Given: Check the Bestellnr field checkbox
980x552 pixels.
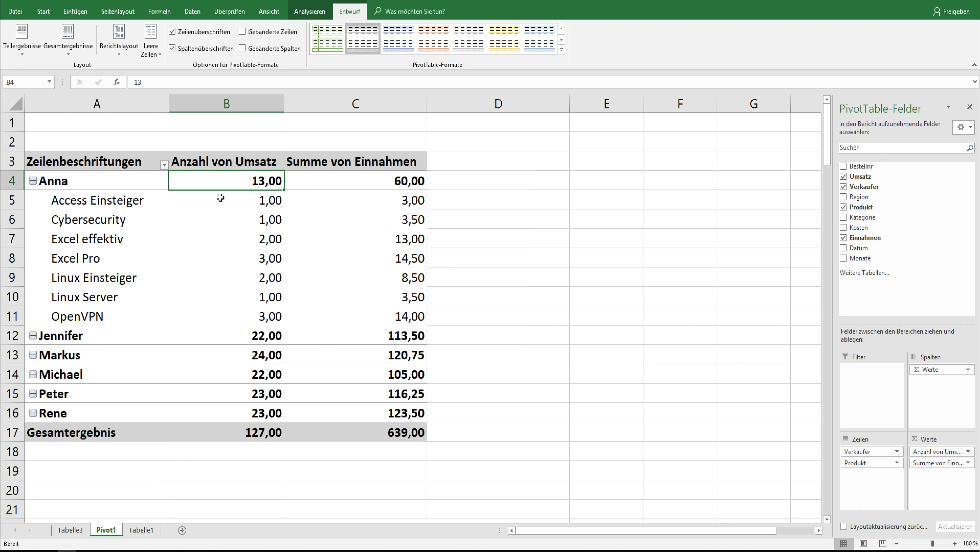Looking at the screenshot, I should pyautogui.click(x=843, y=166).
